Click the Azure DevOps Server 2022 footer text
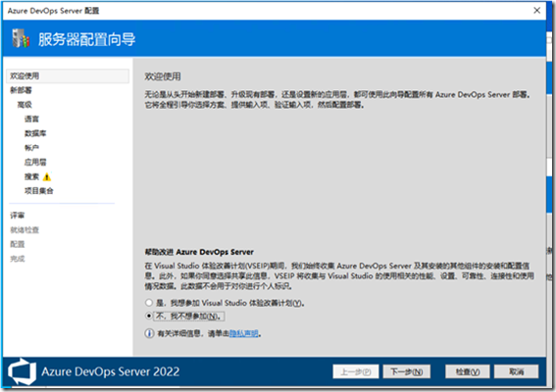556x392 pixels. [x=110, y=371]
